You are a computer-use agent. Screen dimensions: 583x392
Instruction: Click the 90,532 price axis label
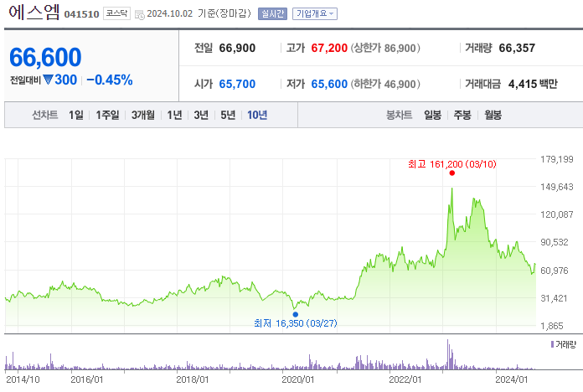[x=555, y=242]
